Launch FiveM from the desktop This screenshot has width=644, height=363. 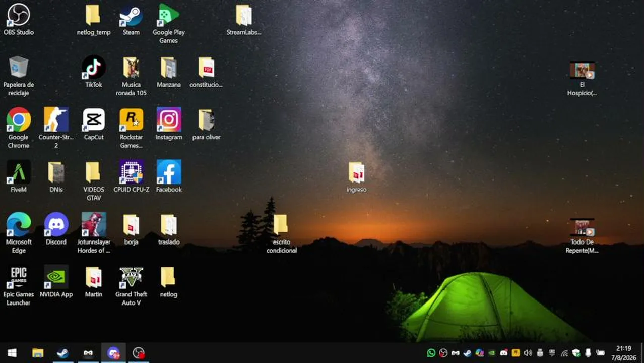click(19, 177)
